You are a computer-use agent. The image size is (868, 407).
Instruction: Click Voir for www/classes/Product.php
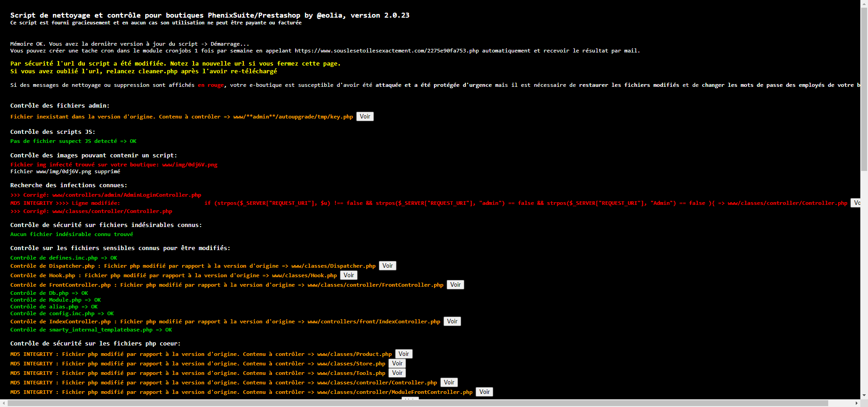pyautogui.click(x=404, y=354)
